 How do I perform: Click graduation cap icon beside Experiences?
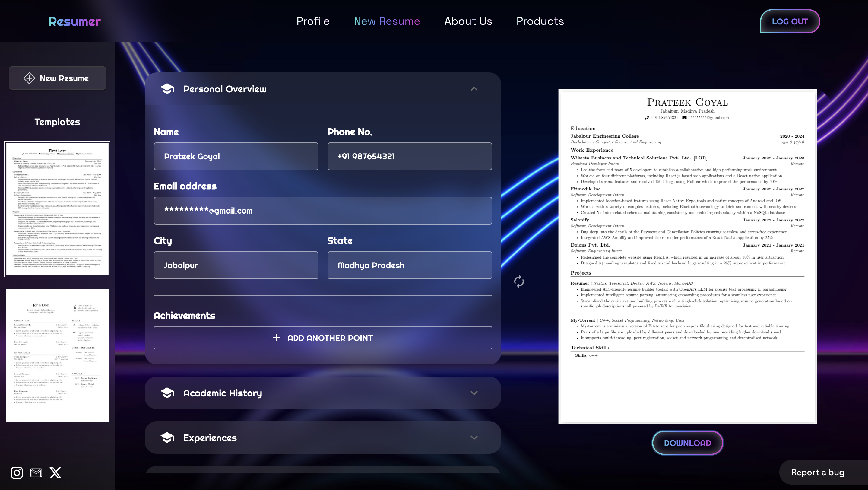(x=167, y=437)
